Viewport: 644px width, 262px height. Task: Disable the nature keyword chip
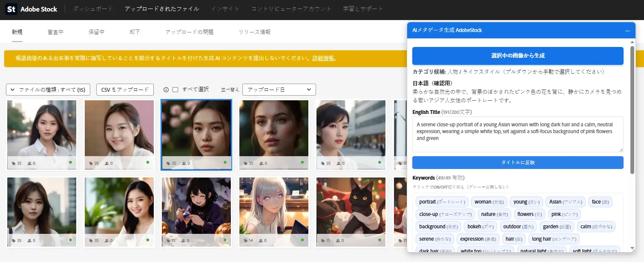click(494, 214)
